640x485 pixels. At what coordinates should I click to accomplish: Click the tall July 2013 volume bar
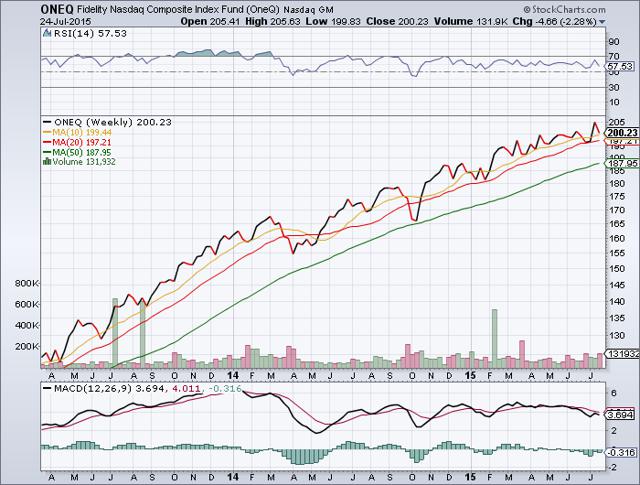(115, 333)
